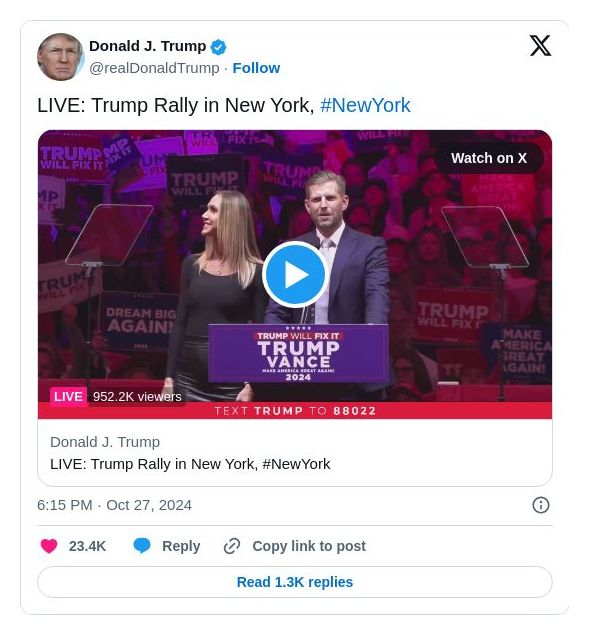This screenshot has width=589, height=635.
Task: Click the Read 1.3K replies button
Action: [x=294, y=582]
